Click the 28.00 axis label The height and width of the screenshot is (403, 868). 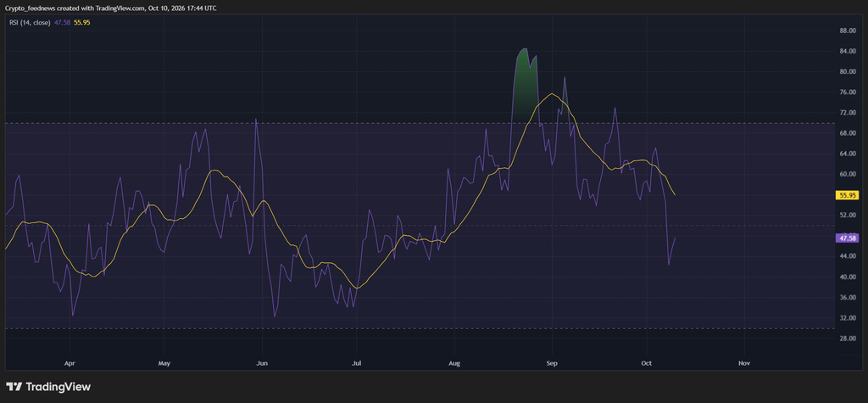(848, 339)
